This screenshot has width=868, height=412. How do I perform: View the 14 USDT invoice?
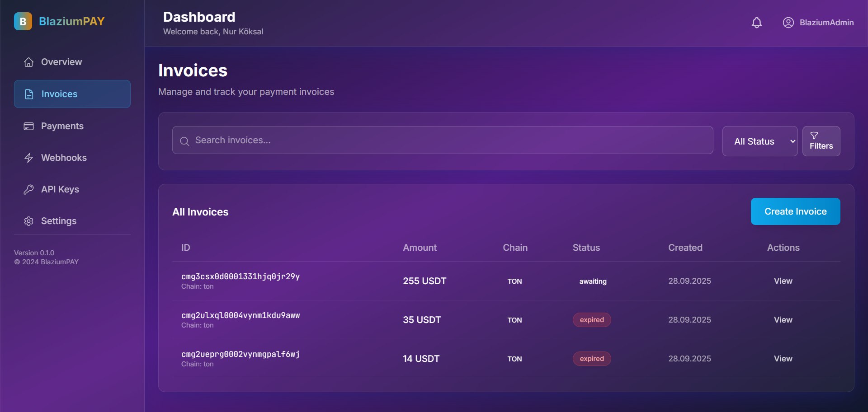click(783, 359)
